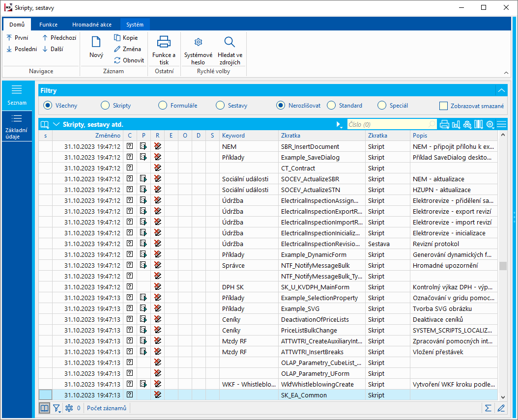
Task: Select the Sestavy filter radio button
Action: point(220,105)
